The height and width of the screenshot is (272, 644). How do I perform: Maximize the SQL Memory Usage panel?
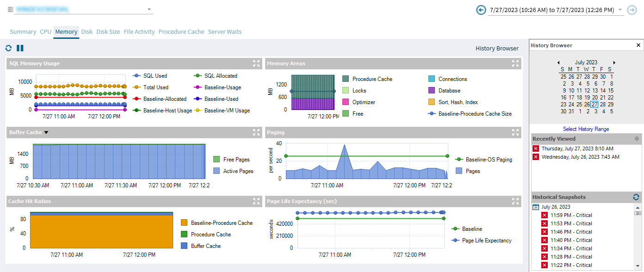(256, 63)
